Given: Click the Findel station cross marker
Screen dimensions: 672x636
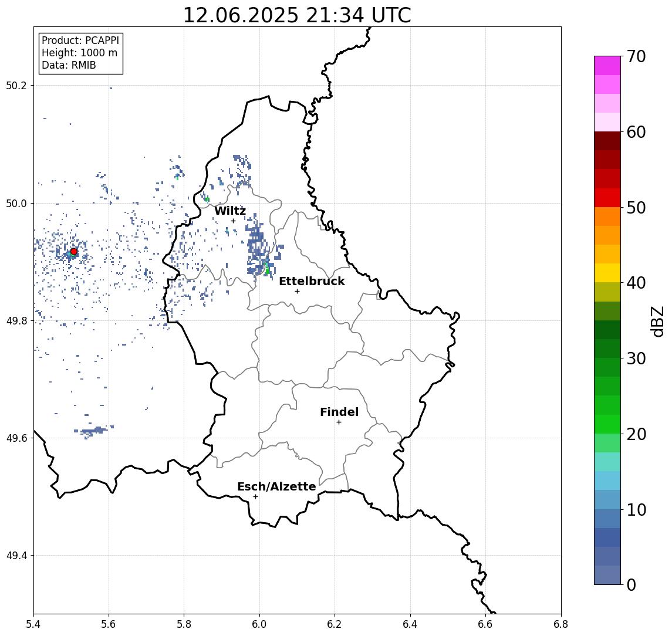Looking at the screenshot, I should pos(339,422).
